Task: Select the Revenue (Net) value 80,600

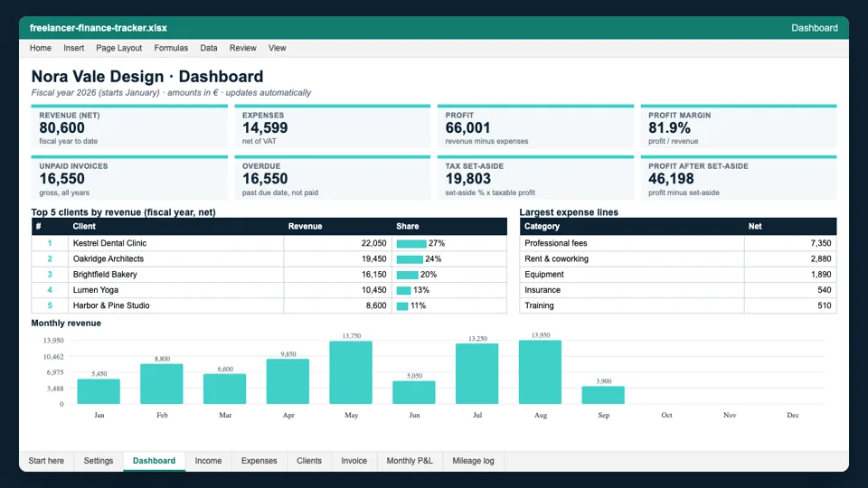Action: pyautogui.click(x=62, y=127)
